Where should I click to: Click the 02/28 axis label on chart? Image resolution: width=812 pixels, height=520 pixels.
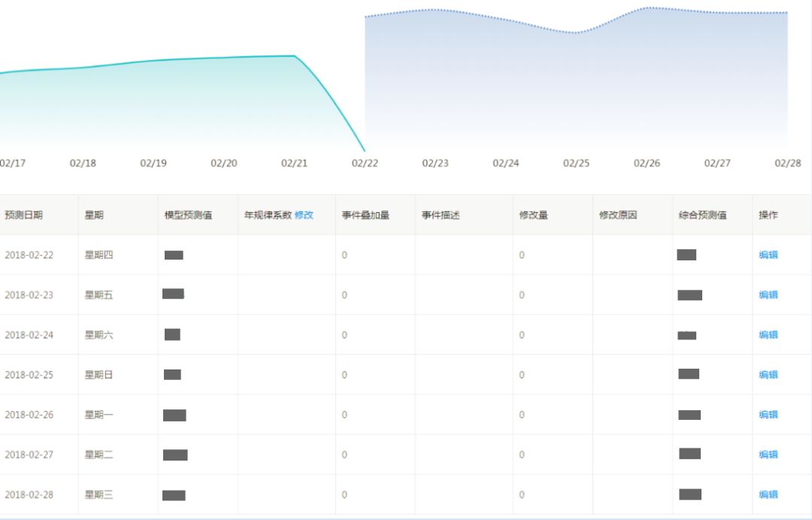(x=788, y=163)
